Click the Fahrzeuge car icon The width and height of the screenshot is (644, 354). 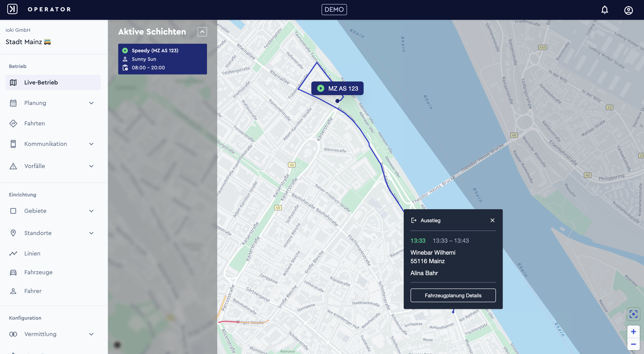(x=13, y=273)
